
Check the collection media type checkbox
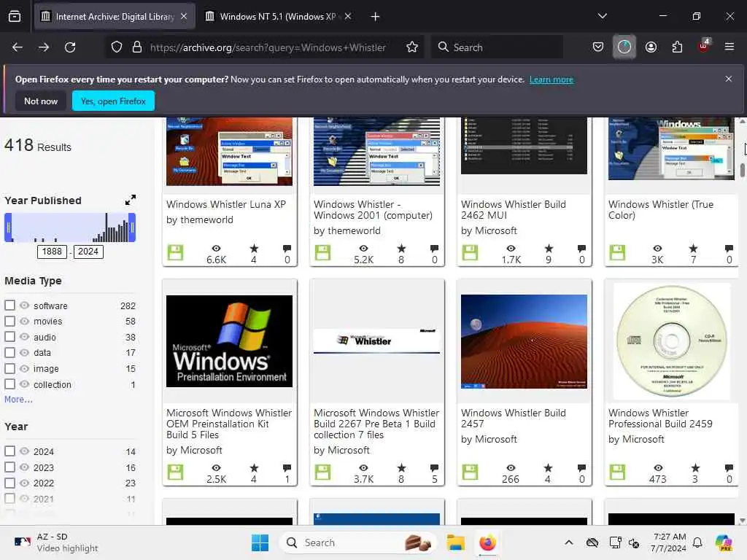9,384
